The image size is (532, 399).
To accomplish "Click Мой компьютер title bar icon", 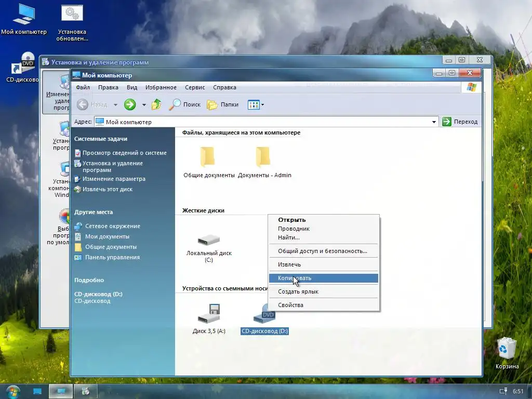I will tap(76, 75).
